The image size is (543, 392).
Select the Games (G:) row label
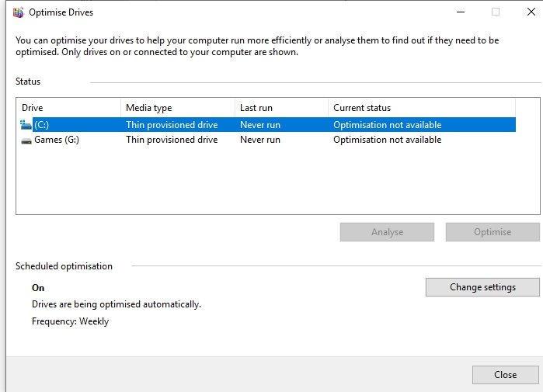(x=57, y=140)
